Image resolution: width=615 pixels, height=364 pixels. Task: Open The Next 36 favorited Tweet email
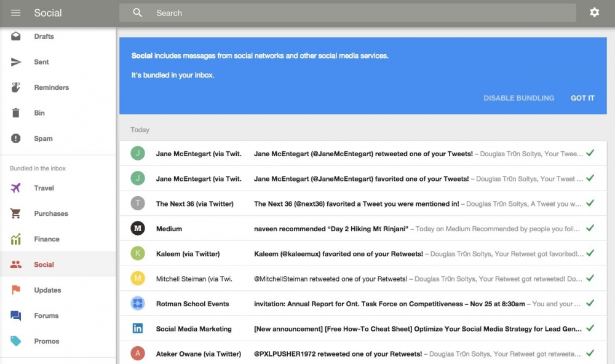click(363, 203)
